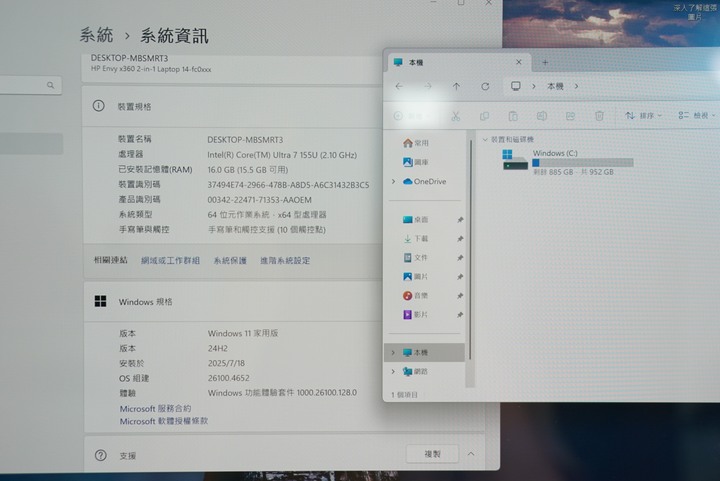Open 影片 Videos quick access folder
Viewport: 720px width, 481px height.
pyautogui.click(x=415, y=314)
